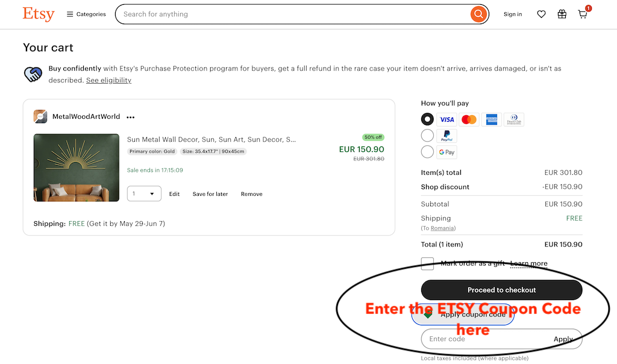The width and height of the screenshot is (617, 364).
Task: Click the See eligibility link
Action: click(108, 80)
